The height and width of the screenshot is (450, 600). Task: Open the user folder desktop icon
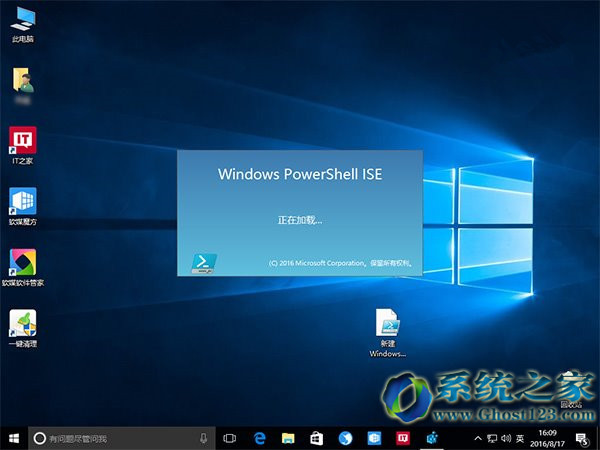pyautogui.click(x=23, y=85)
